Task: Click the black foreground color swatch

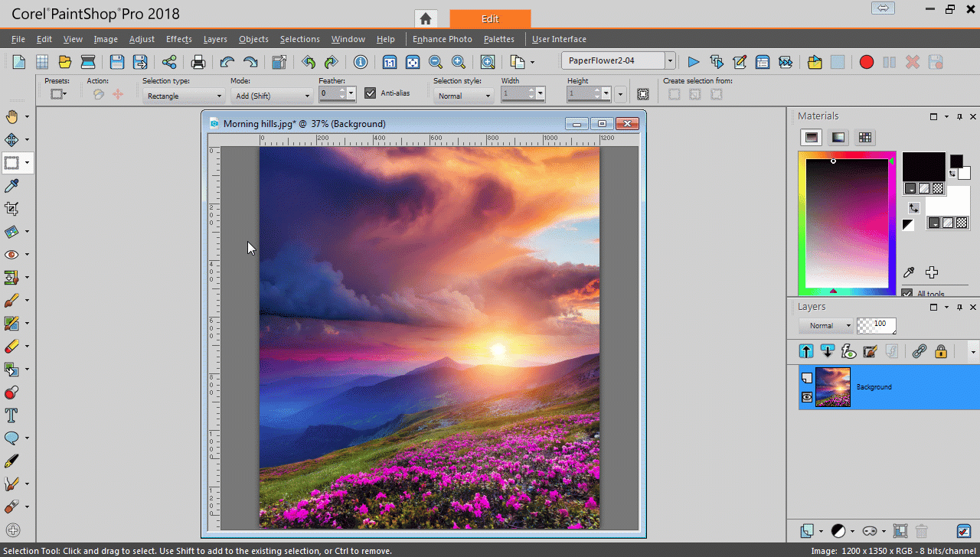Action: click(x=923, y=166)
